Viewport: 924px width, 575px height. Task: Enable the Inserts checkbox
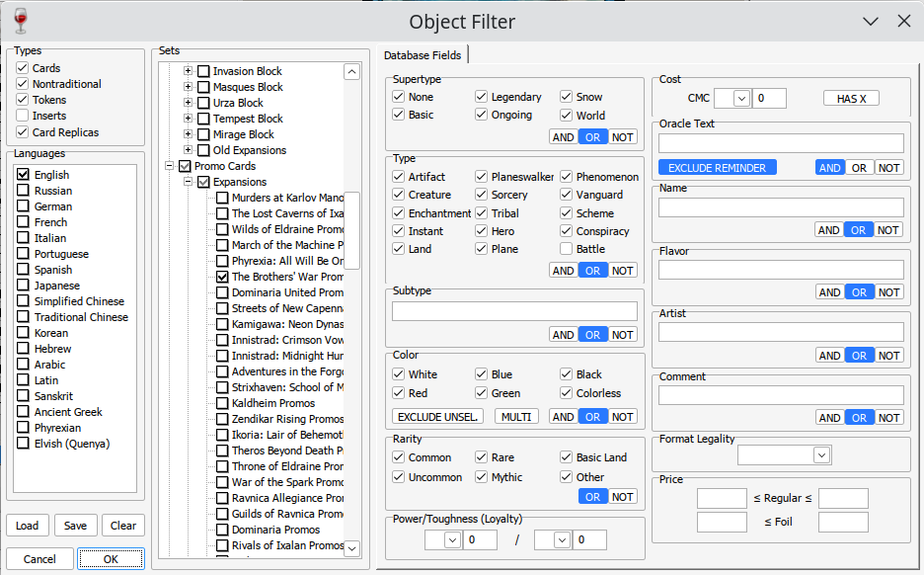coord(23,116)
